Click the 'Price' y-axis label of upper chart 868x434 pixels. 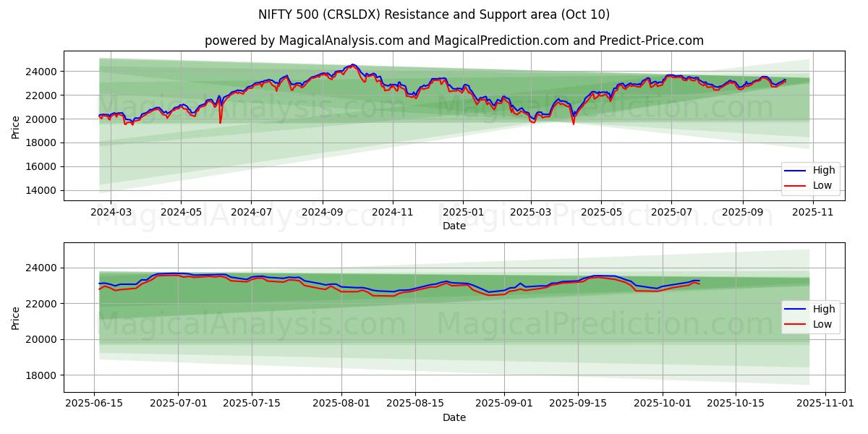pyautogui.click(x=16, y=126)
